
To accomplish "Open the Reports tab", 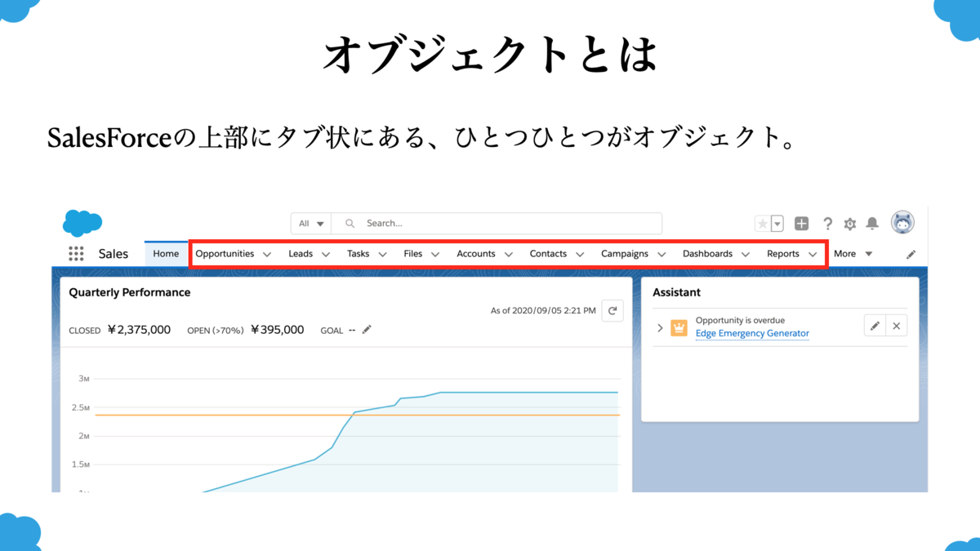I will tap(783, 254).
